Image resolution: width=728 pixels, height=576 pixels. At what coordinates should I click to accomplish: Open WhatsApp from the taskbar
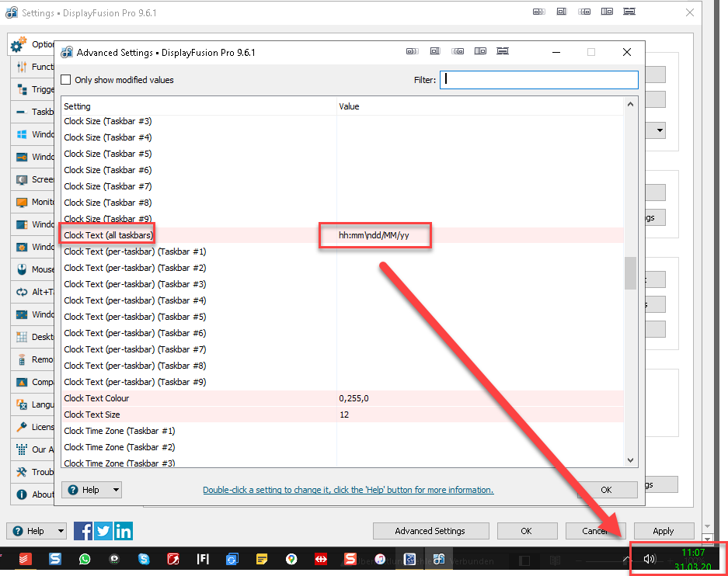[x=85, y=559]
